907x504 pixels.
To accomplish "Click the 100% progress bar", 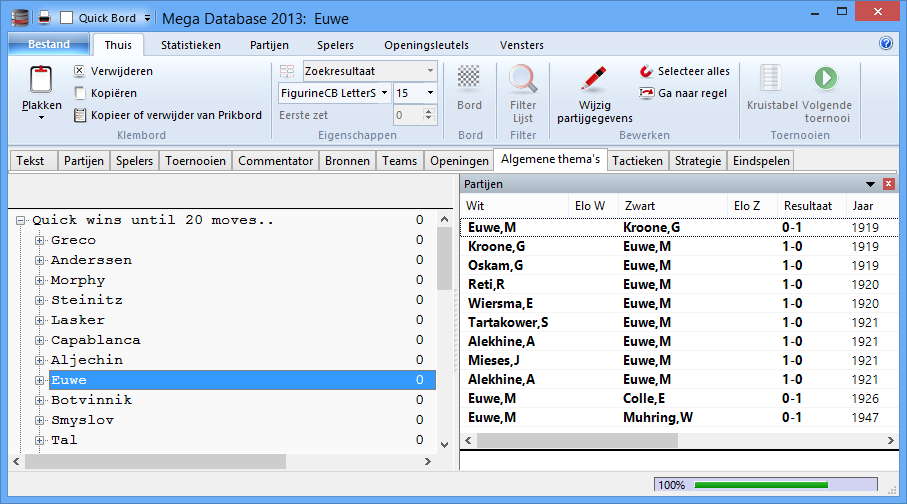I will tap(766, 485).
